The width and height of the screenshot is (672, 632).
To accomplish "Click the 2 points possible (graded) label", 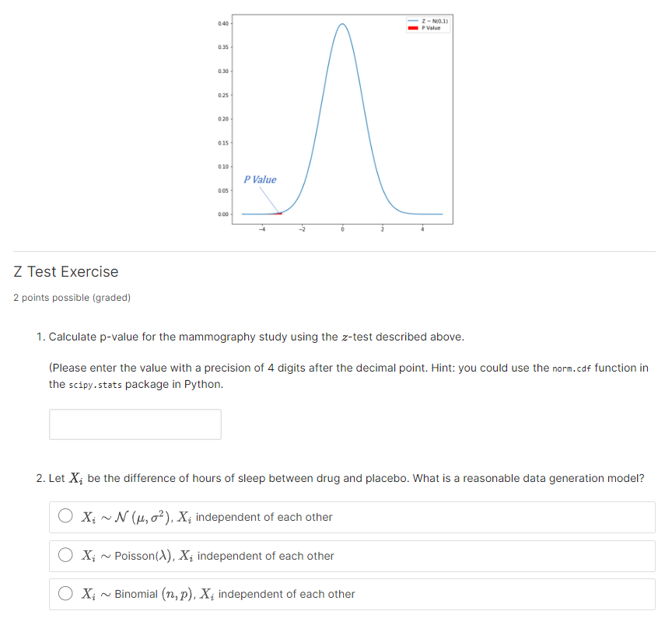I will coord(71,298).
